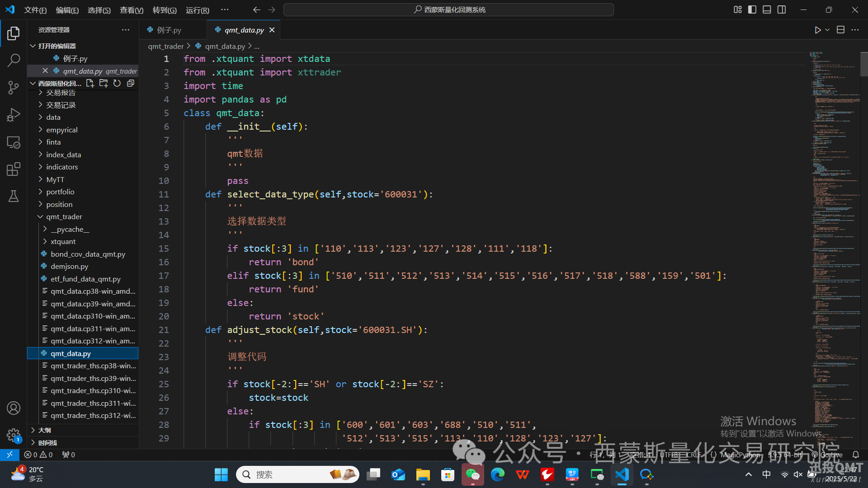Screen dimensions: 868x488
Task: Open notifications bell in status bar
Action: [855, 455]
